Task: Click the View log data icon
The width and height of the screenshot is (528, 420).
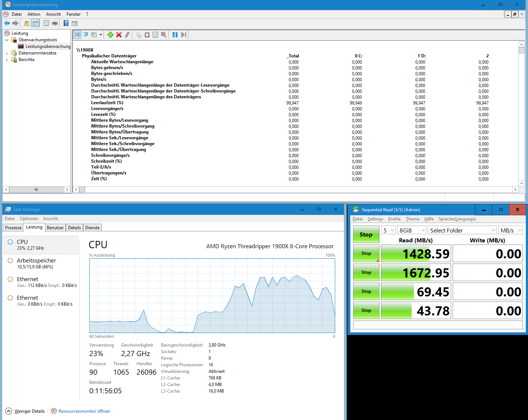Action: [x=86, y=35]
